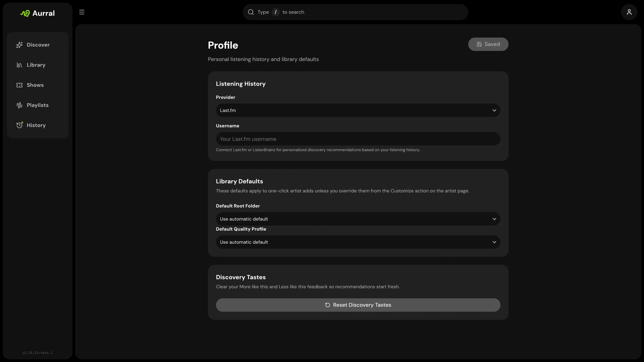The width and height of the screenshot is (644, 362).
Task: Toggle the hamburger sidebar menu
Action: pyautogui.click(x=82, y=12)
